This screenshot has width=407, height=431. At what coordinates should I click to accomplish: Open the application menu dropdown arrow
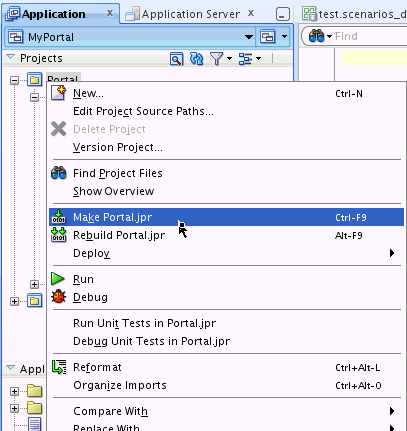click(x=284, y=37)
